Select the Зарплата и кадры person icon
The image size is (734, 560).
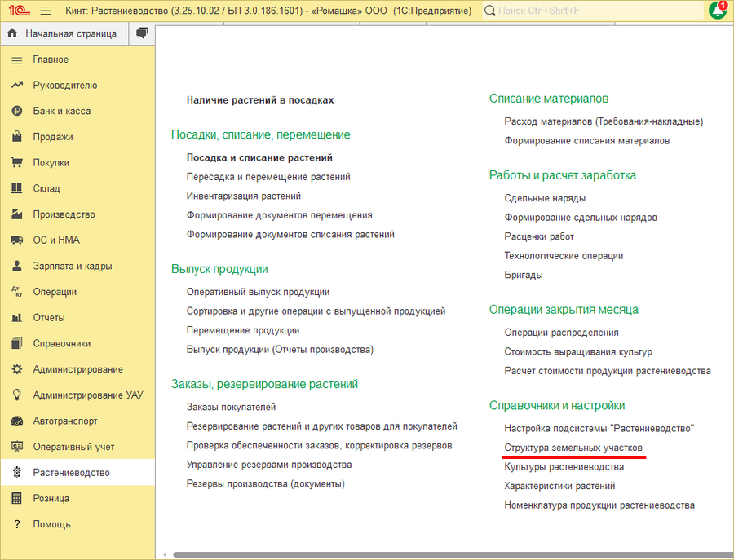17,265
